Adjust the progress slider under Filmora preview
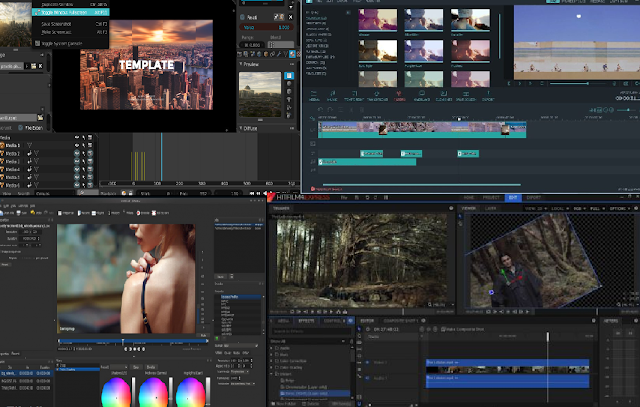The height and width of the screenshot is (407, 640). pos(580,84)
